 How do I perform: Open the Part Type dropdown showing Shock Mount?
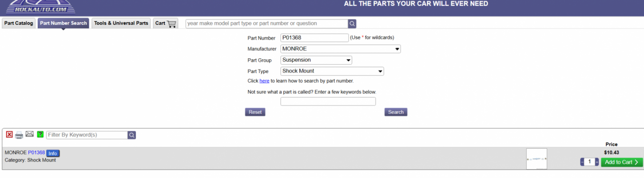click(332, 71)
